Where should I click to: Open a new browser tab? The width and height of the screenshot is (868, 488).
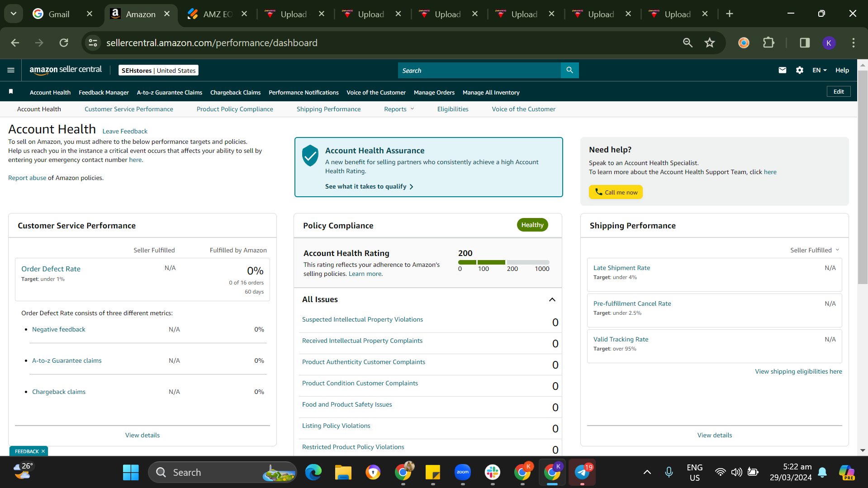pos(729,14)
